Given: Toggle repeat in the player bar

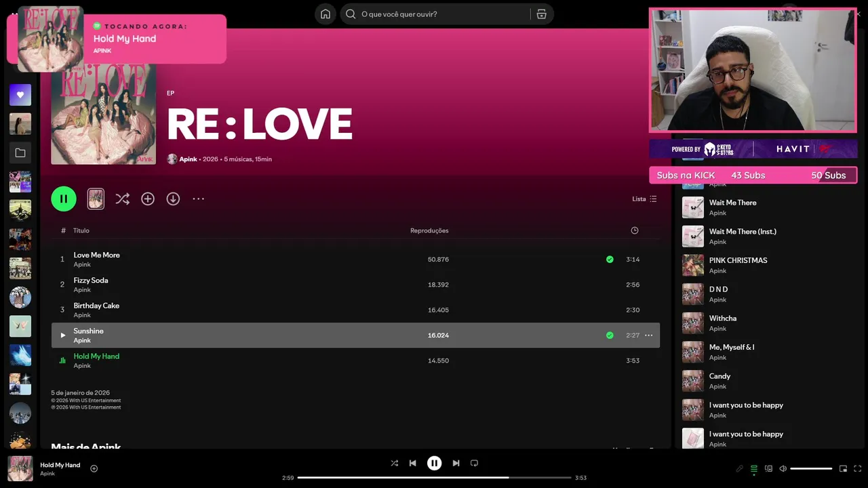Looking at the screenshot, I should [474, 463].
